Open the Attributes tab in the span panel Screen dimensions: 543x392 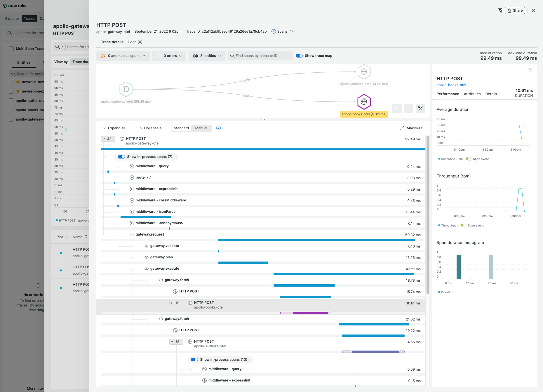click(472, 94)
